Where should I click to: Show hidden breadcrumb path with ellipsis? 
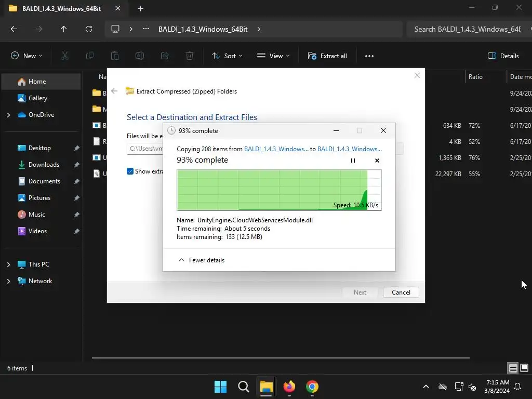(146, 29)
